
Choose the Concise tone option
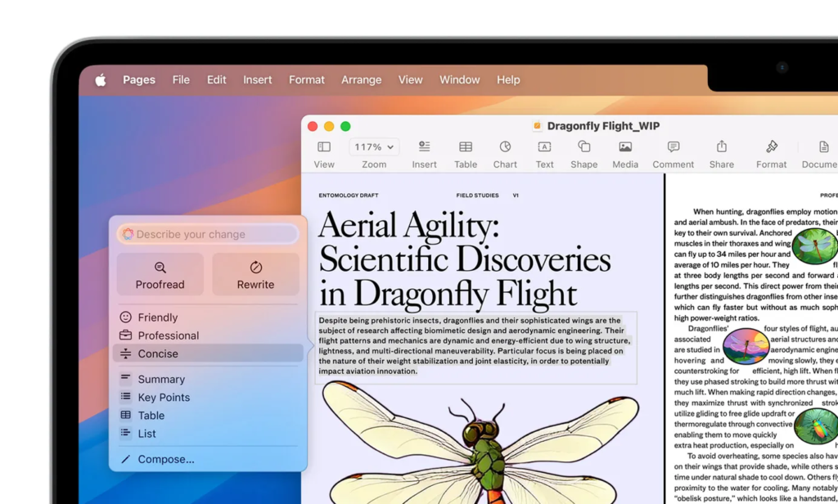(208, 353)
